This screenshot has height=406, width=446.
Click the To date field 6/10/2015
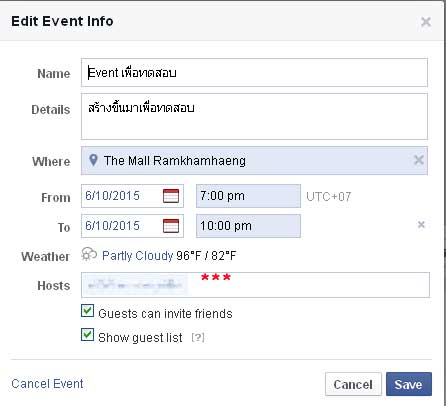click(122, 226)
